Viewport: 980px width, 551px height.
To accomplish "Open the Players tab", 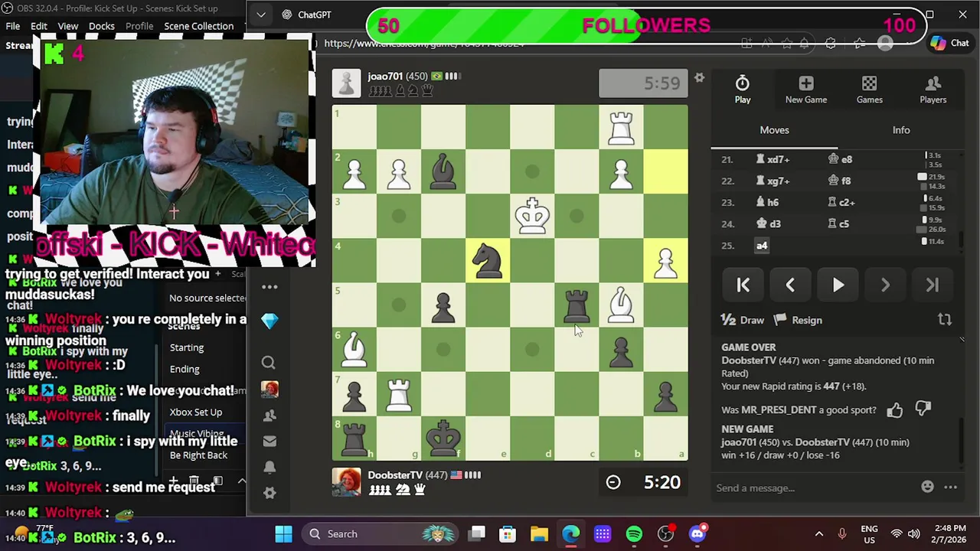I will coord(933,90).
